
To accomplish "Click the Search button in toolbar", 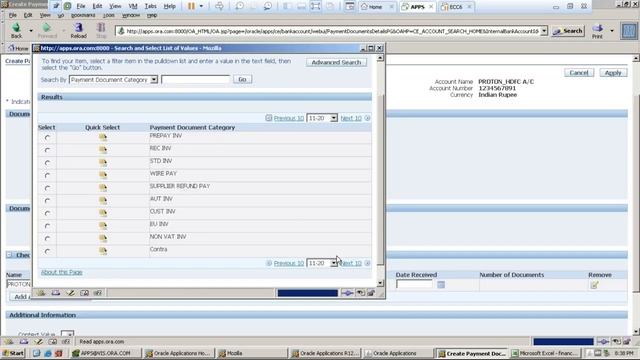I will pyautogui.click(x=568, y=31).
